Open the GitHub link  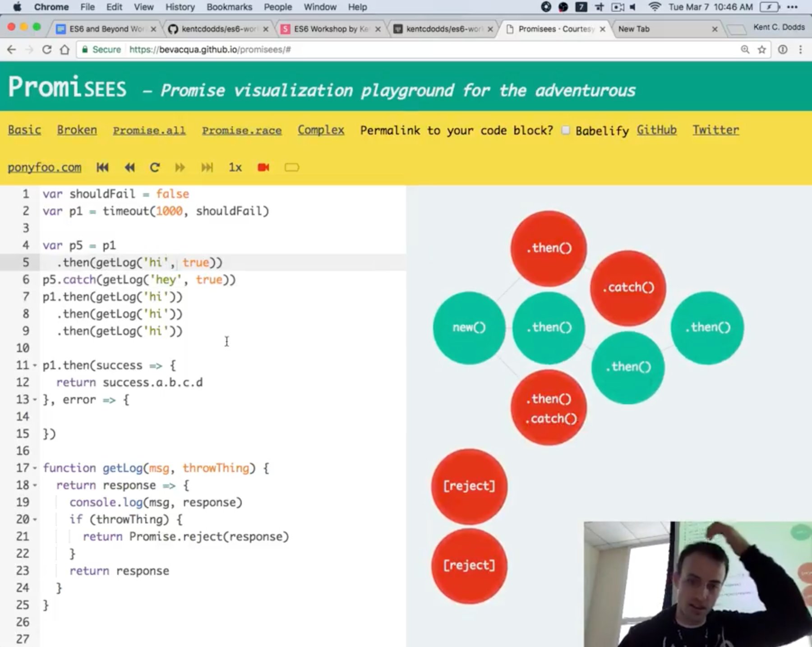(x=656, y=130)
